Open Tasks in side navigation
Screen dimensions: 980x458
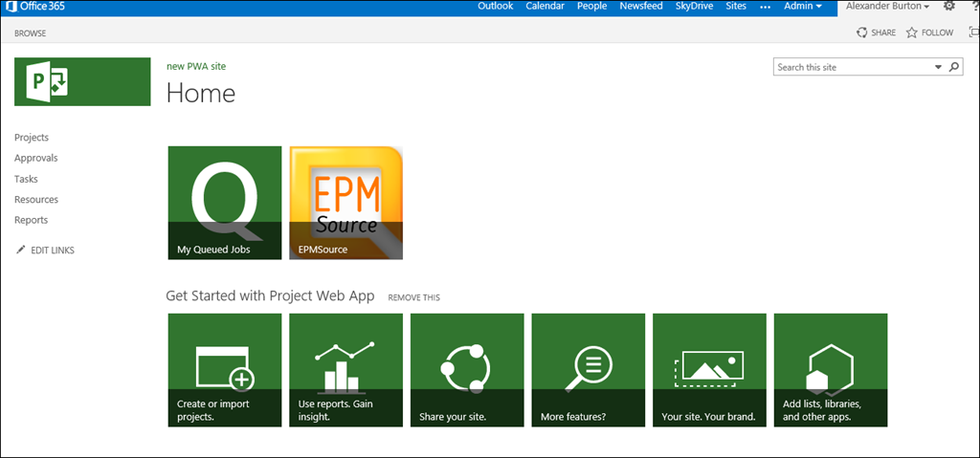click(x=26, y=179)
